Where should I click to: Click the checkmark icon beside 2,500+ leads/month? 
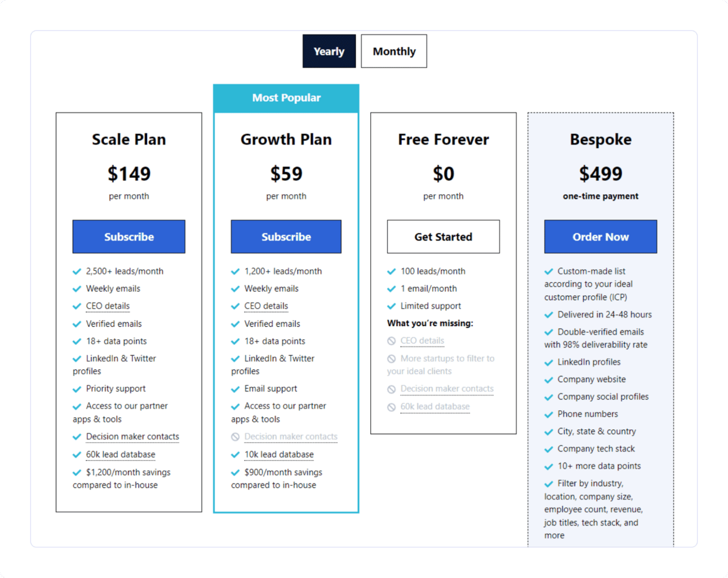pyautogui.click(x=77, y=272)
